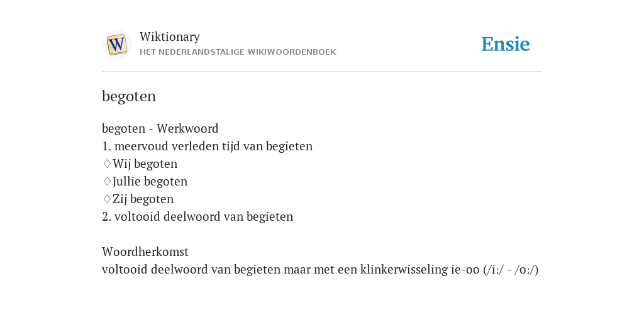Viewport: 644px width, 322px height.
Task: Click the word 'begieten' in definition 1
Action: (x=289, y=146)
